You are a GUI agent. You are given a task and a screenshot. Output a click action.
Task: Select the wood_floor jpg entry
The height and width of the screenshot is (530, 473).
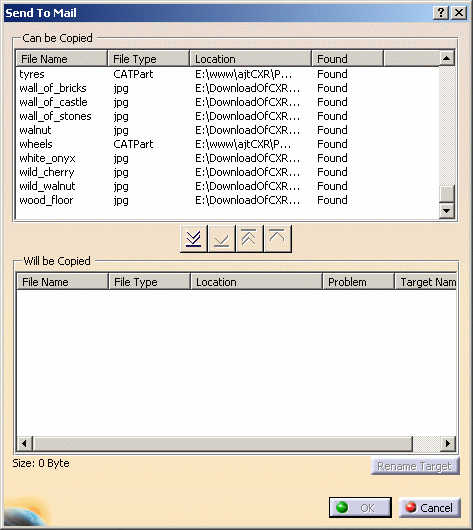coord(227,200)
